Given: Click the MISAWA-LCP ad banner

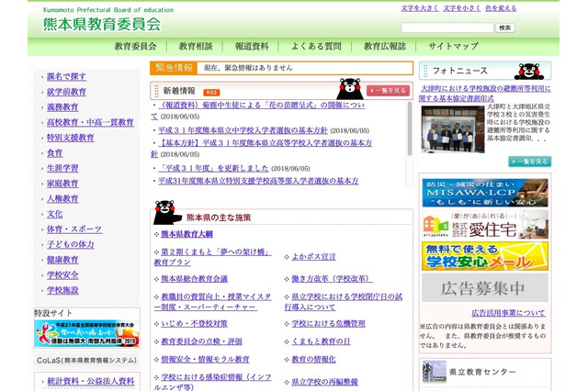Looking at the screenshot, I should (485, 193).
